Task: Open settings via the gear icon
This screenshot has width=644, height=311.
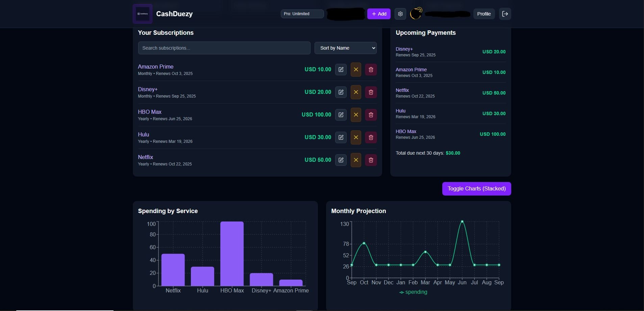Action: [x=400, y=14]
